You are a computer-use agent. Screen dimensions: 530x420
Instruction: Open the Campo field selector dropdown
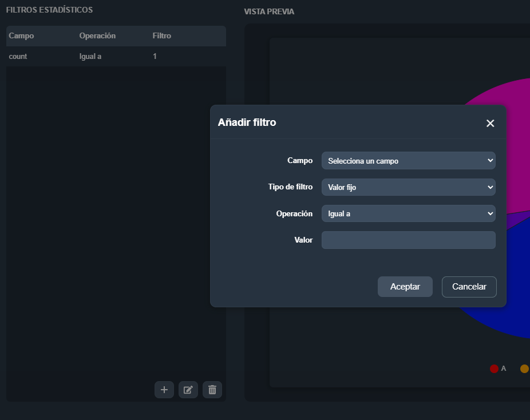[x=408, y=161]
